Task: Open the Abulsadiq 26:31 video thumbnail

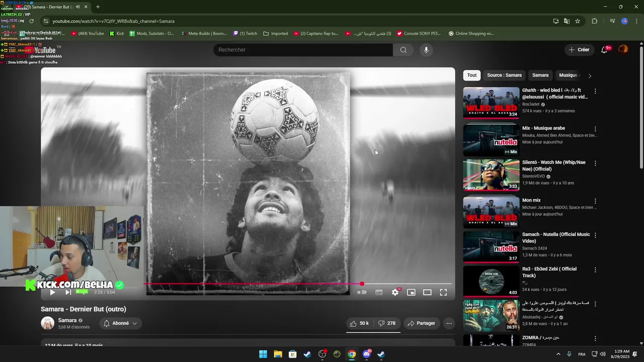Action: [491, 315]
